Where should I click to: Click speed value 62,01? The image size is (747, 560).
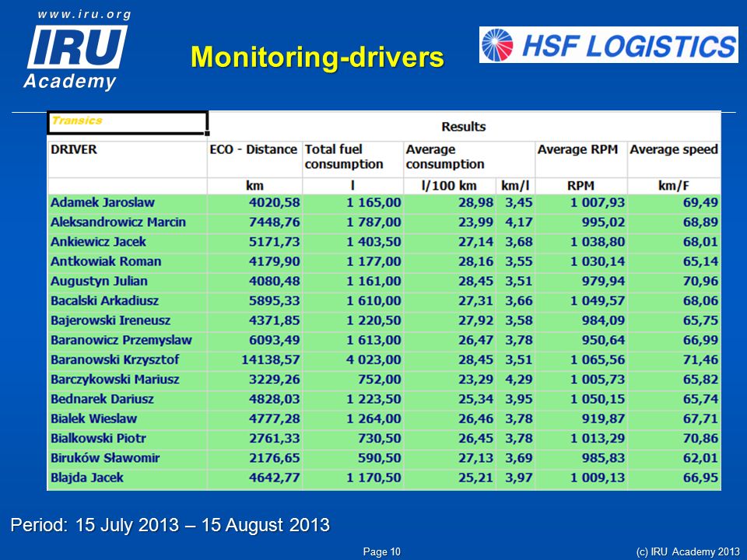700,458
